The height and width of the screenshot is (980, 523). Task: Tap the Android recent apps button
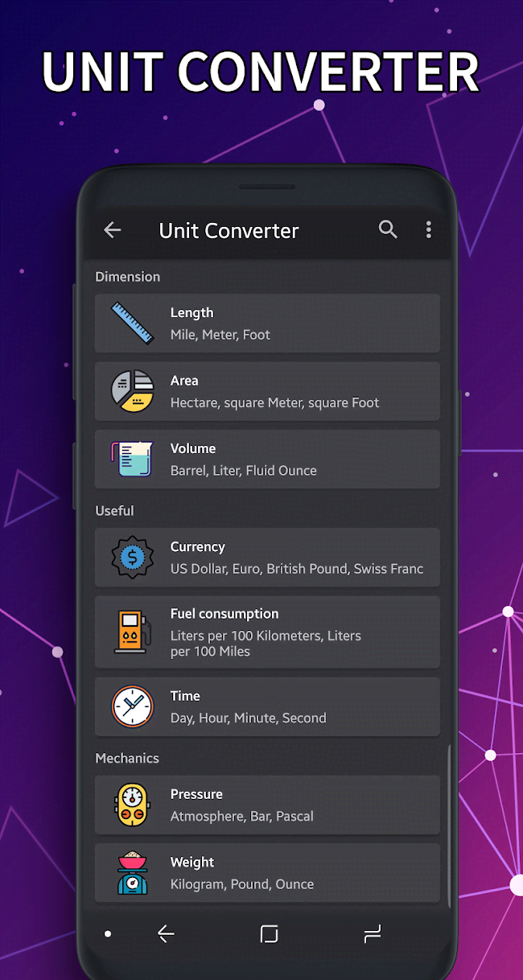[372, 933]
